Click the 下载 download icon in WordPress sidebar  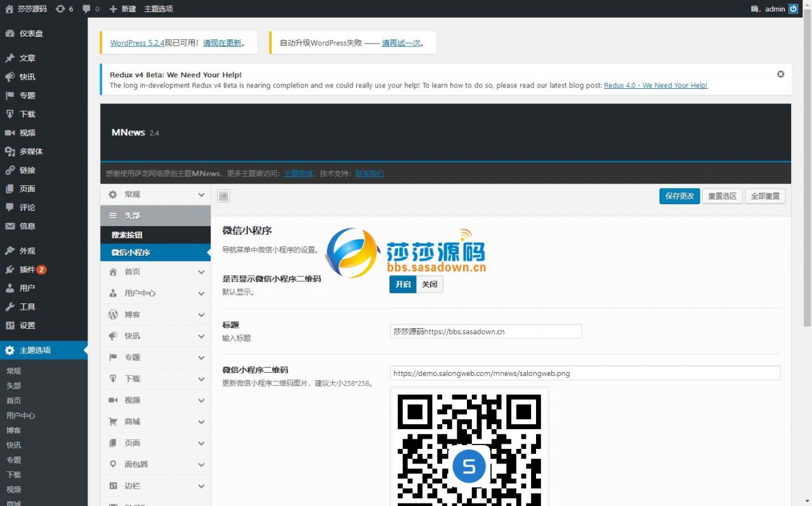(10, 114)
